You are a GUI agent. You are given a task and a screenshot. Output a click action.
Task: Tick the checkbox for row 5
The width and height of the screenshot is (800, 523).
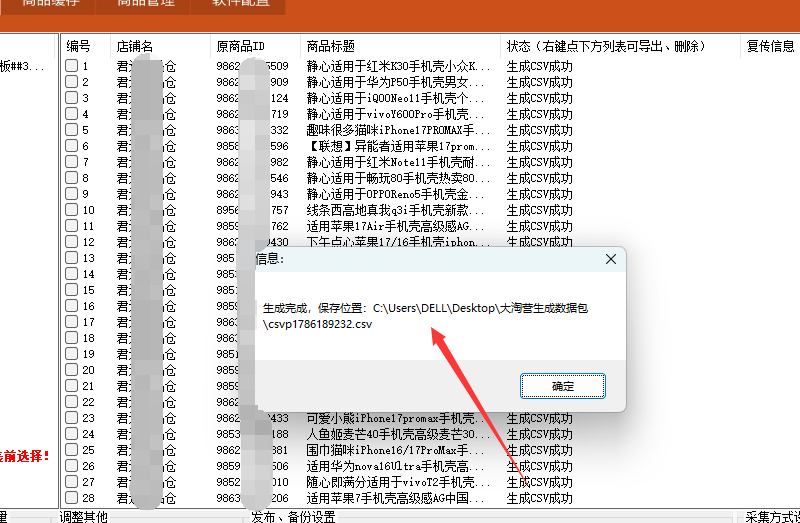pyautogui.click(x=71, y=130)
